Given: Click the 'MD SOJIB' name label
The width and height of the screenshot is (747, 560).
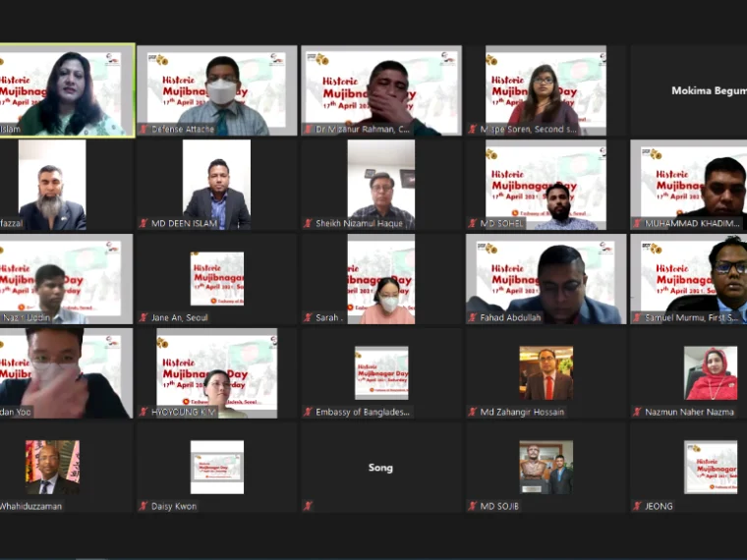Looking at the screenshot, I should click(499, 506).
